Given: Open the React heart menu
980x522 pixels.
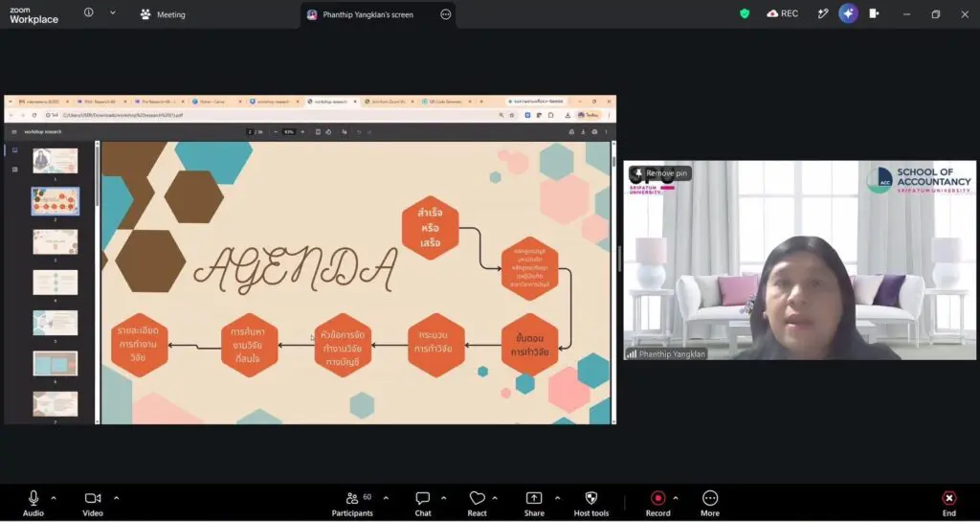Looking at the screenshot, I should point(477,503).
